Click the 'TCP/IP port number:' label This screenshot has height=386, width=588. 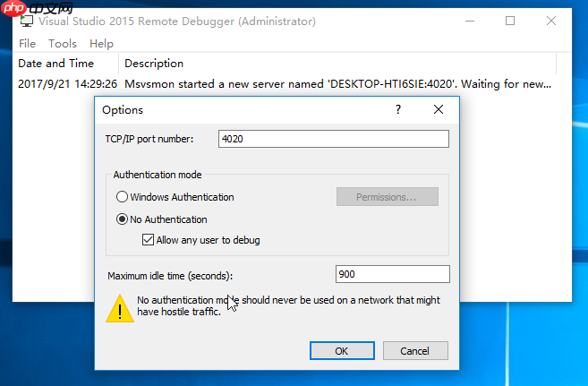pos(149,139)
